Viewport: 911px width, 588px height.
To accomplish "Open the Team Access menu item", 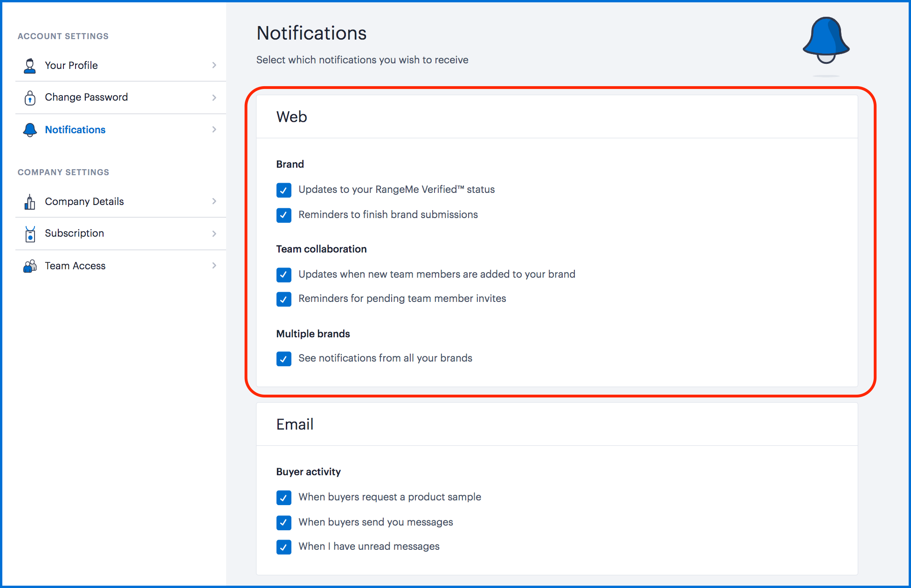I will [x=75, y=266].
